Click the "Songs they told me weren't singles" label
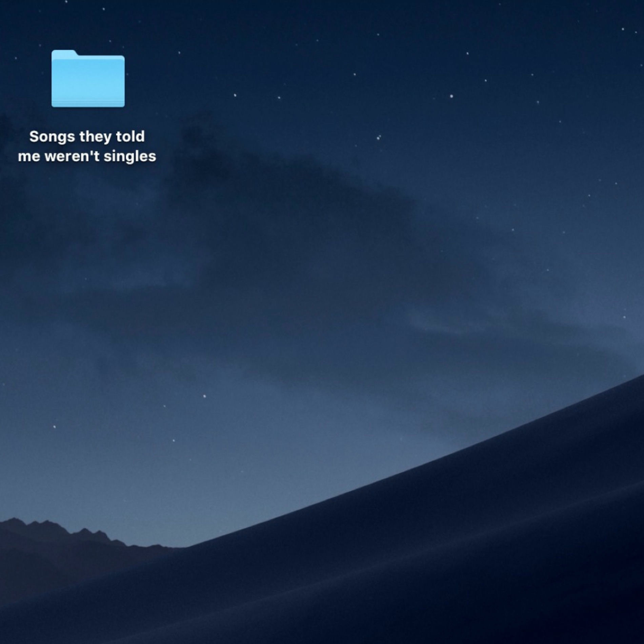 (87, 146)
